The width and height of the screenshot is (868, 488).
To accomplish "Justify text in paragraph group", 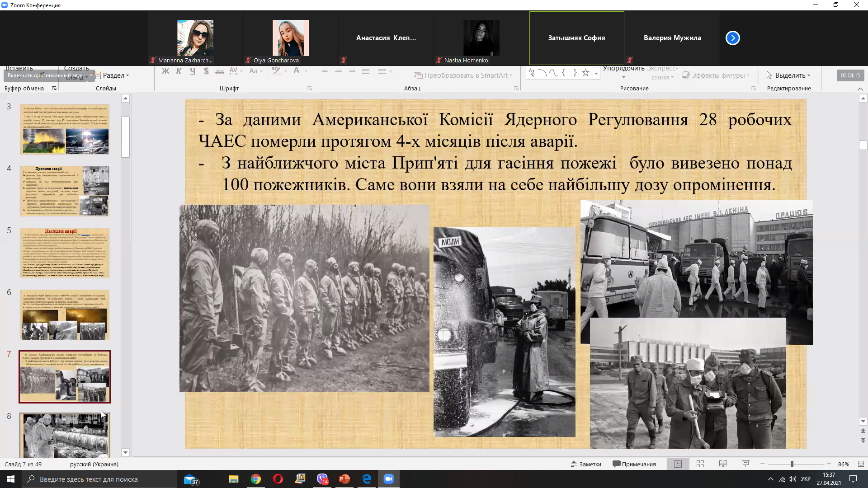I will pyautogui.click(x=366, y=71).
